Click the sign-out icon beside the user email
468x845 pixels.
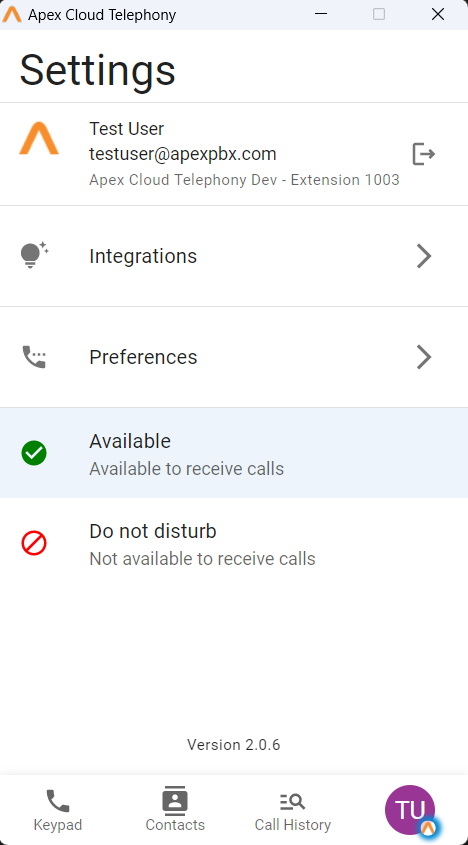point(424,154)
